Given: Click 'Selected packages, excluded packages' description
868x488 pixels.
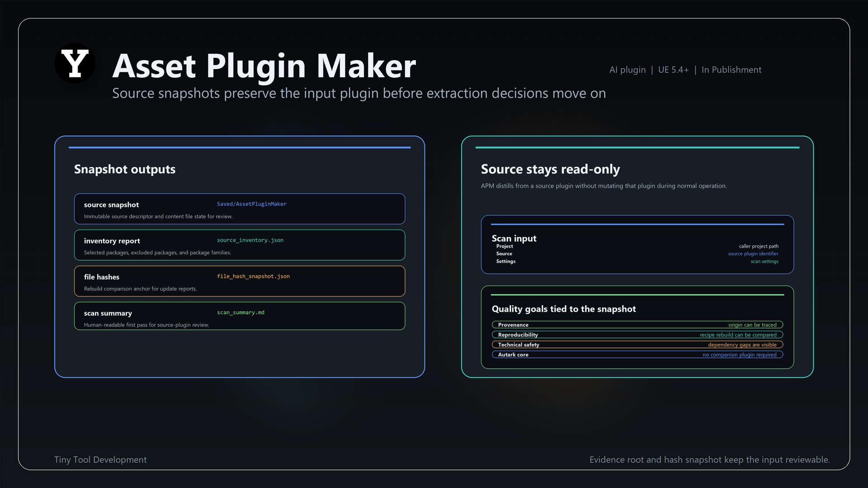Looking at the screenshot, I should [157, 253].
